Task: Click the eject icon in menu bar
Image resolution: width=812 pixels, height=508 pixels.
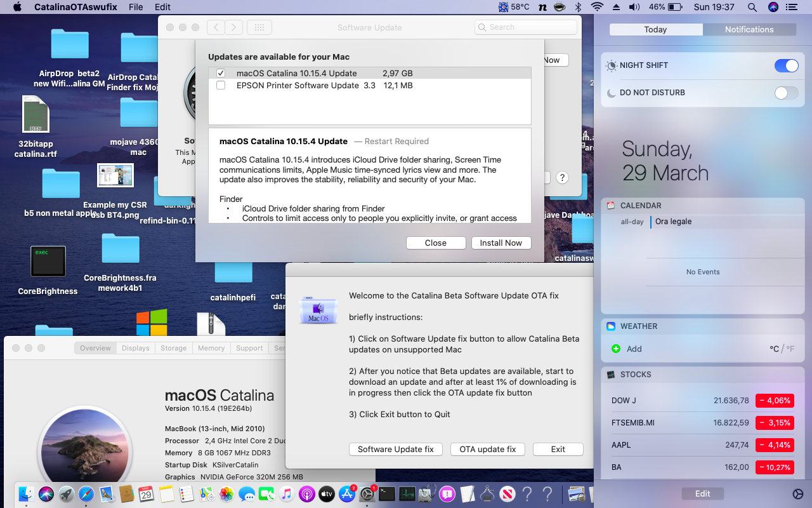Action: click(x=615, y=7)
